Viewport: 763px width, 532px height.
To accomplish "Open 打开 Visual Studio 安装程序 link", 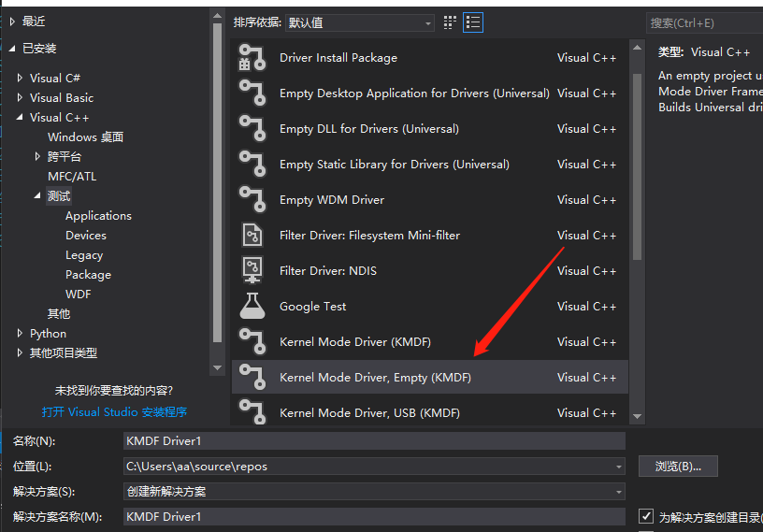I will click(x=114, y=411).
